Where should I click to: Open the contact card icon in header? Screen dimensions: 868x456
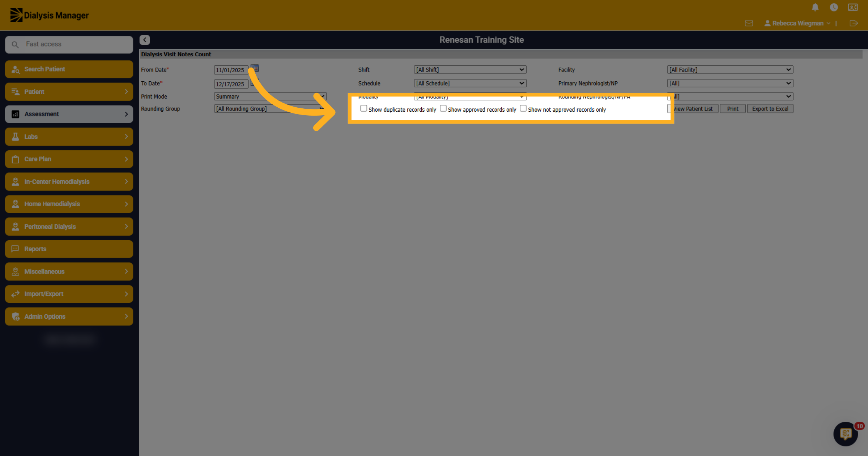(x=853, y=7)
